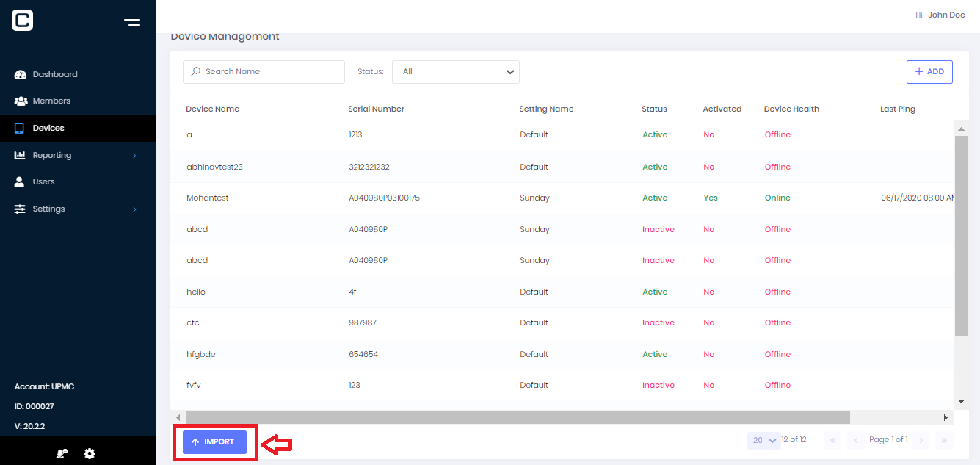Click serial number A040980P03100175

click(x=385, y=198)
